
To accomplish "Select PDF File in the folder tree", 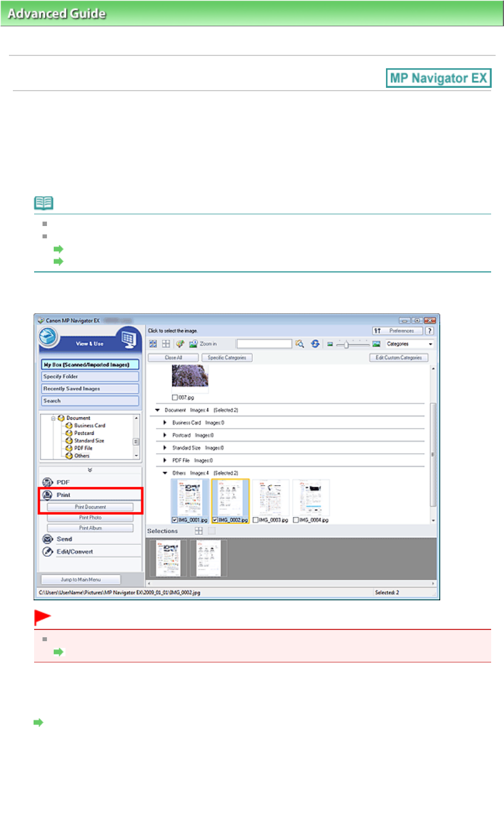I will pos(83,448).
